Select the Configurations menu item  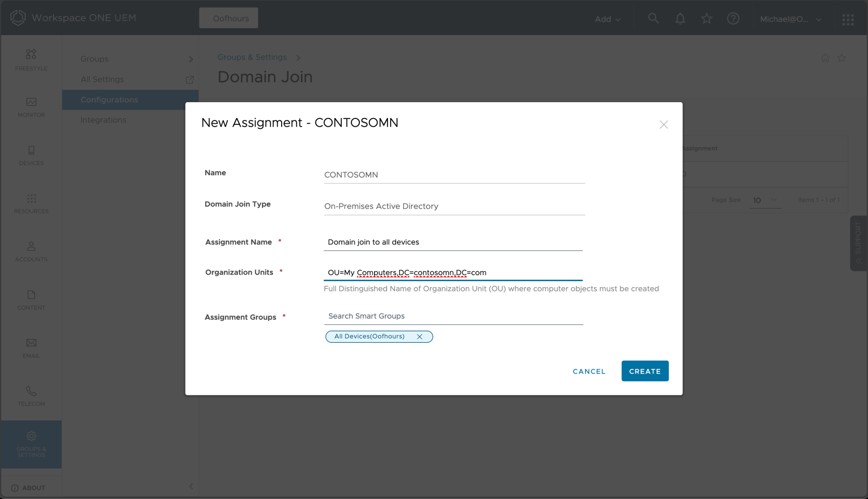[x=109, y=100]
